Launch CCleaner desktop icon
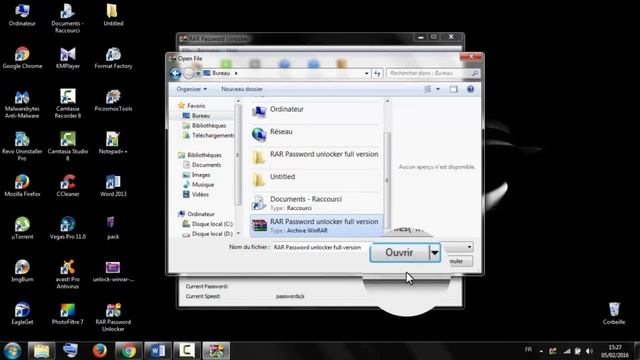This screenshot has height=360, width=640. click(68, 186)
